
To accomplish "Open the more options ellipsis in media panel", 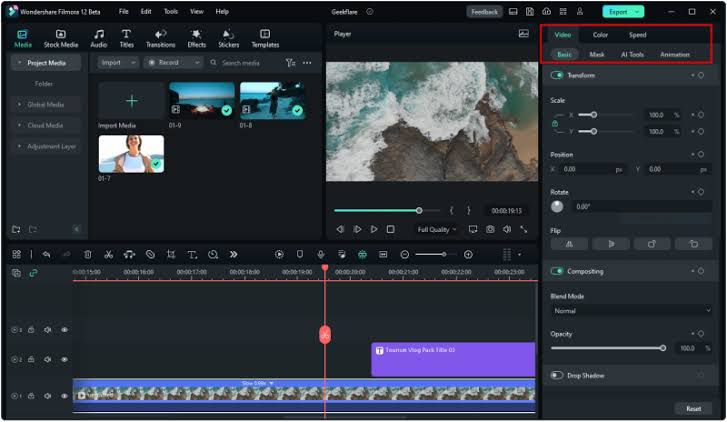I will click(307, 63).
